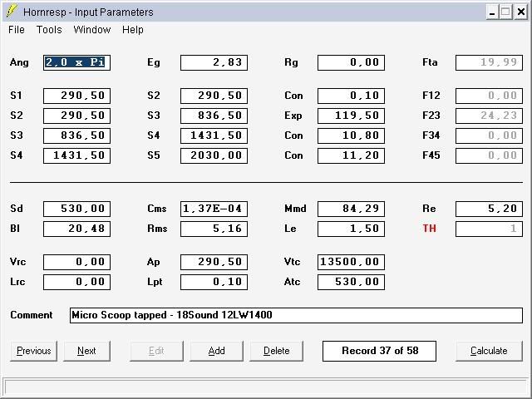Click the Sd field showing 530,00
532x399 pixels.
tap(76, 209)
